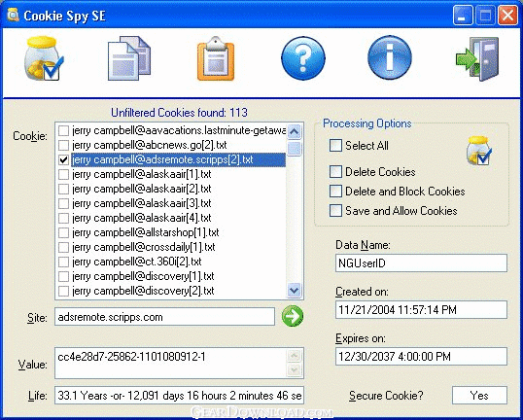Check the alaskaair[2].txt cookie checkbox
Image resolution: width=523 pixels, height=420 pixels.
pyautogui.click(x=63, y=189)
